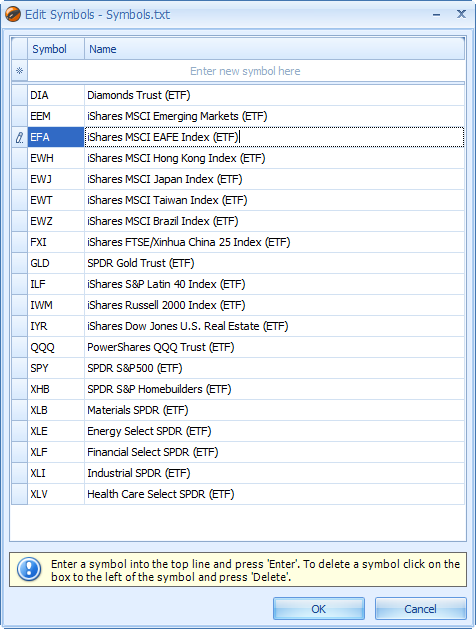
Task: Click 'iShares MSCI Japan Index (ETF)' cell
Action: 274,179
